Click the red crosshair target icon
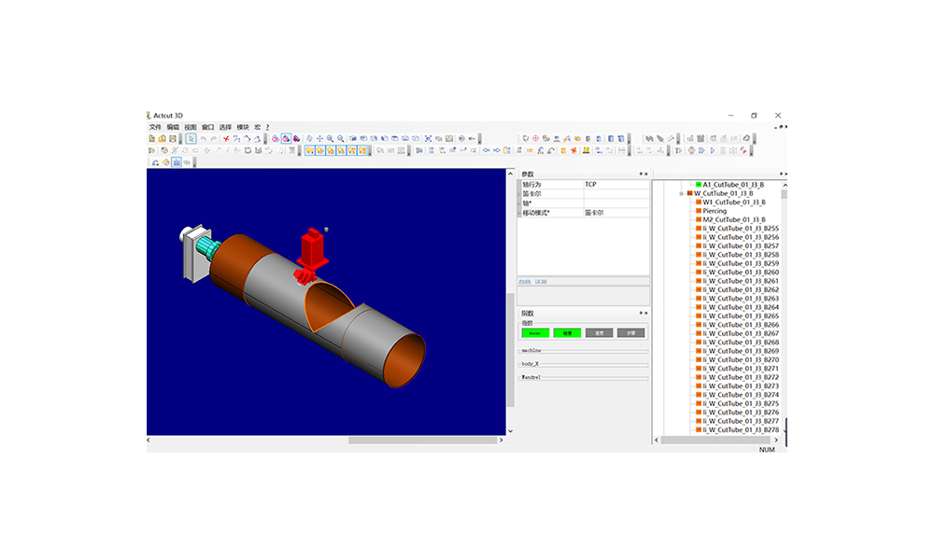Image resolution: width=934 pixels, height=560 pixels. (x=535, y=139)
